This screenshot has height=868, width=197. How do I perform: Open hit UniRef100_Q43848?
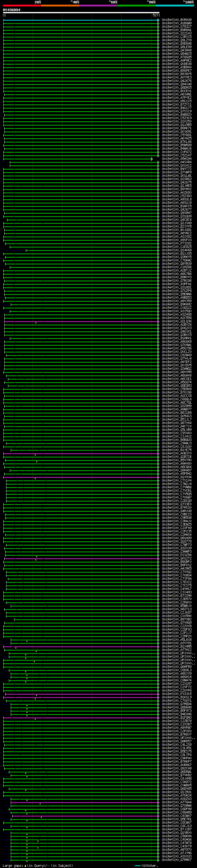(176, 50)
